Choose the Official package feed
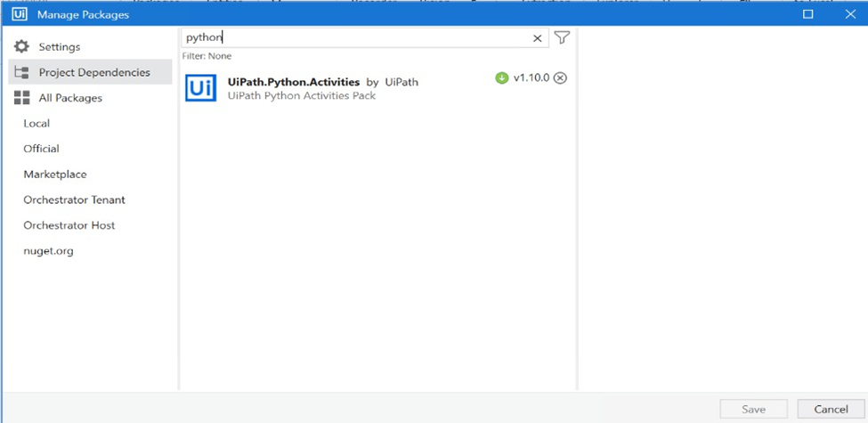The height and width of the screenshot is (423, 868). point(41,149)
